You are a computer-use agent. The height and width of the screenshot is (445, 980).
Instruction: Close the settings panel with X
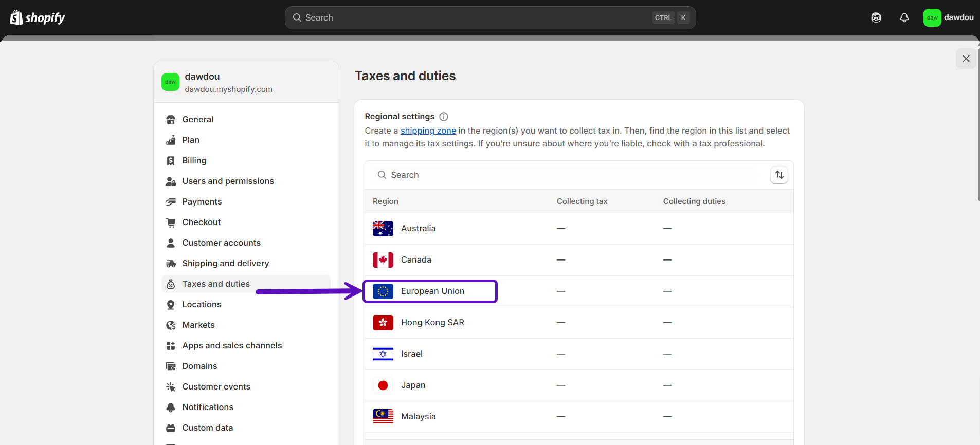tap(966, 59)
